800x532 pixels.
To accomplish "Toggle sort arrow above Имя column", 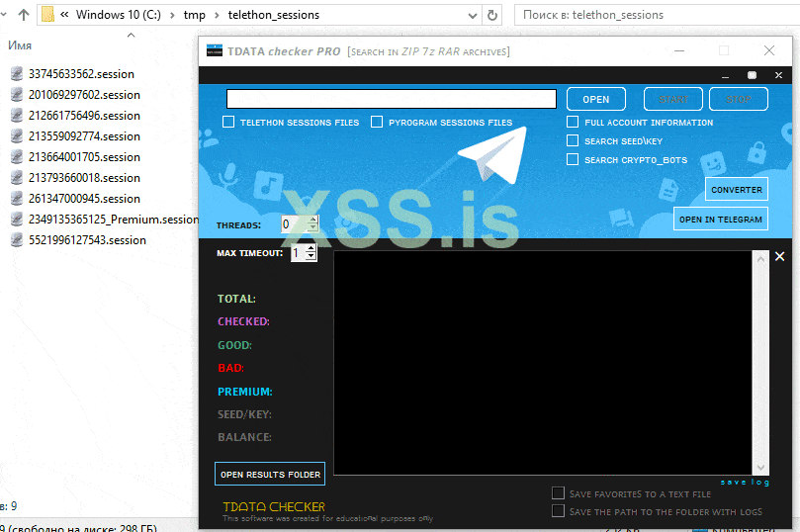I will [132, 35].
